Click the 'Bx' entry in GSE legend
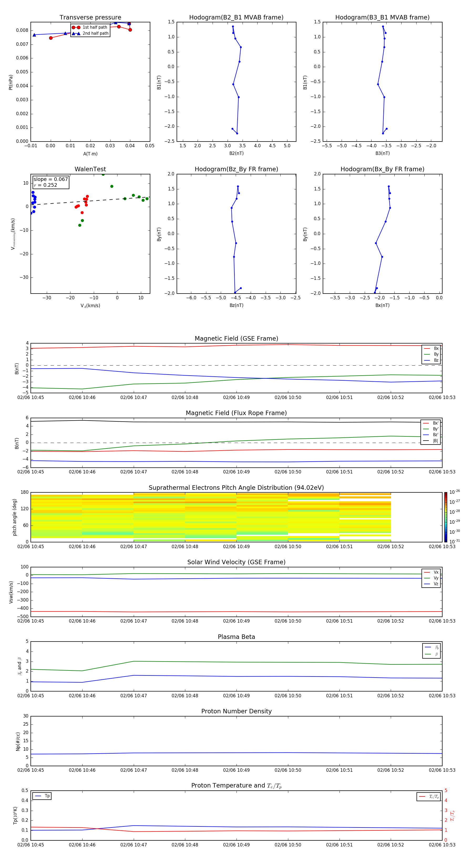Screen dimensions: 473x868 tap(431, 349)
